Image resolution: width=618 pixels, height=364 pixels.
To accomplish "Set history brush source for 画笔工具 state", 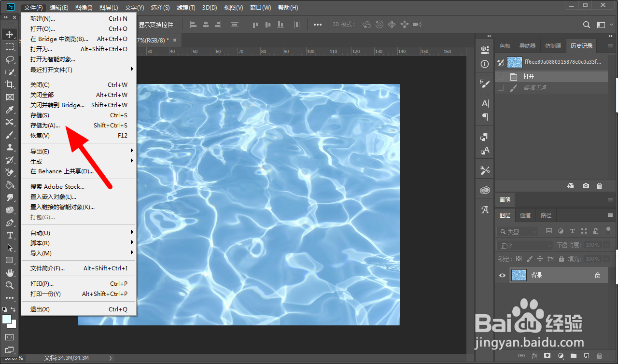I will pos(501,88).
